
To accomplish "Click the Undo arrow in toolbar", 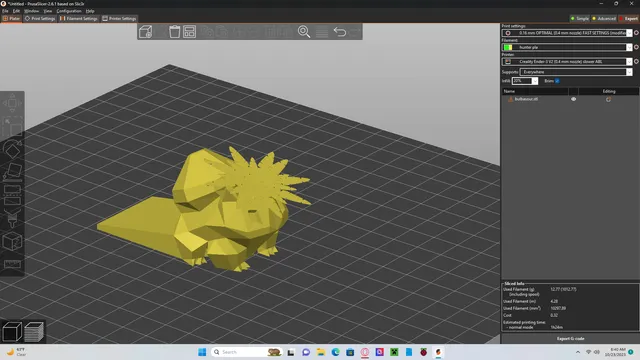I will 340,32.
